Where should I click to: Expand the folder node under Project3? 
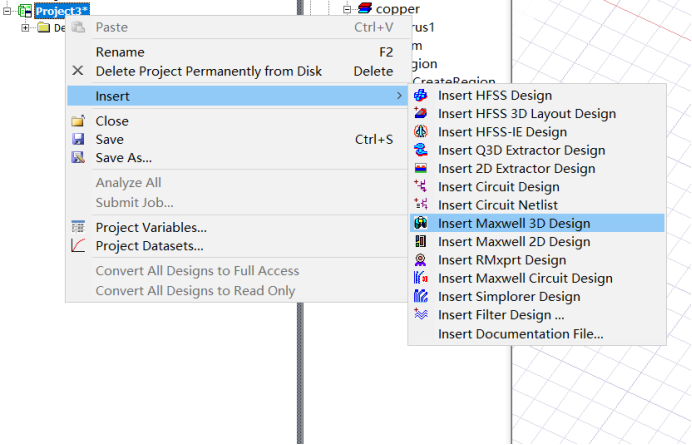pyautogui.click(x=25, y=28)
